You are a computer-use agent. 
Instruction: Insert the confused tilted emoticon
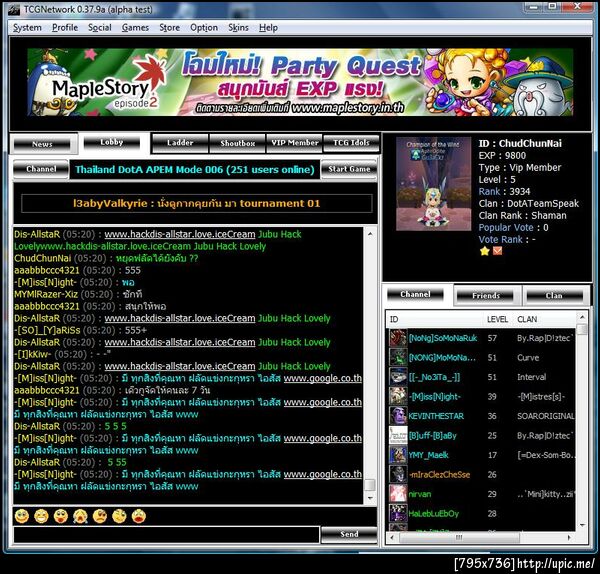pos(119,516)
